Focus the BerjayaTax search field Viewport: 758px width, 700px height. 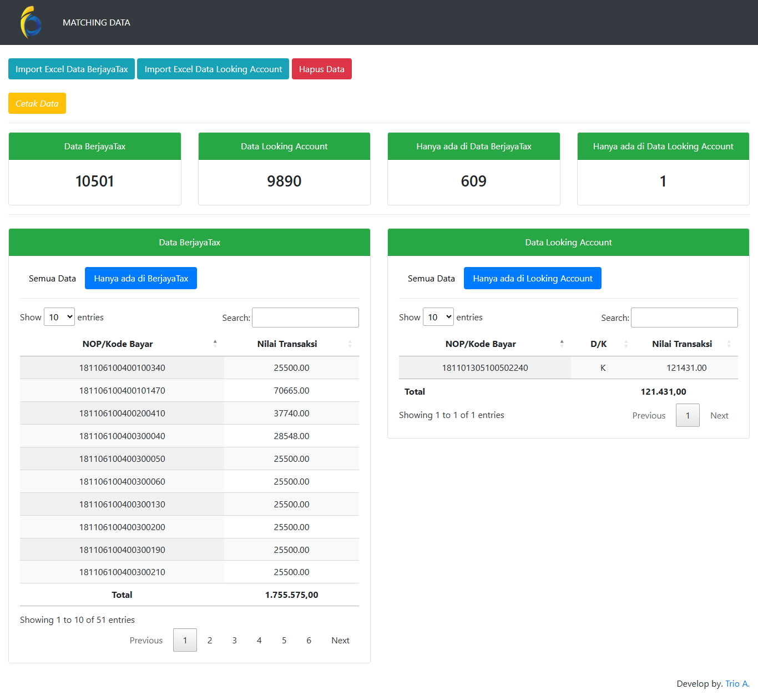305,318
